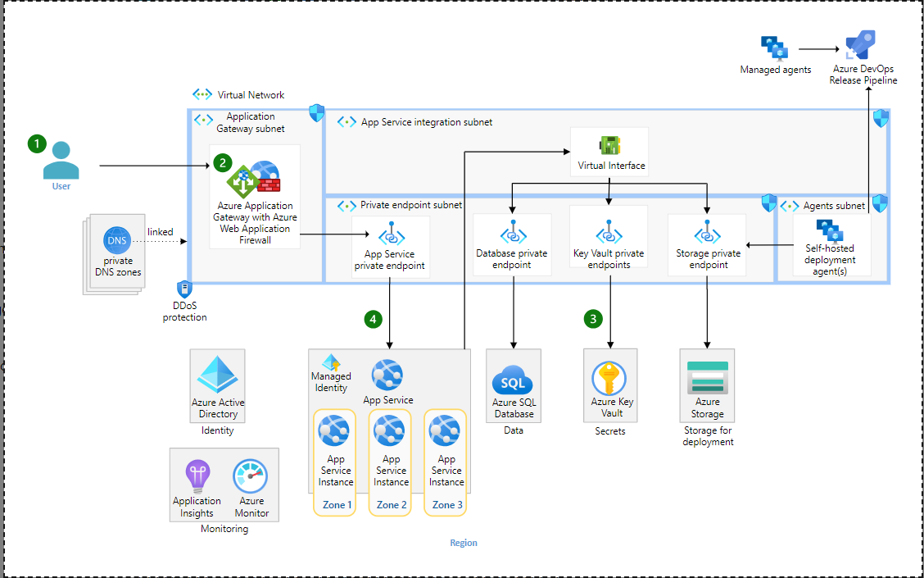Click the Azure SQL Database cloud icon
Screen dimensions: 924x578
[x=513, y=380]
